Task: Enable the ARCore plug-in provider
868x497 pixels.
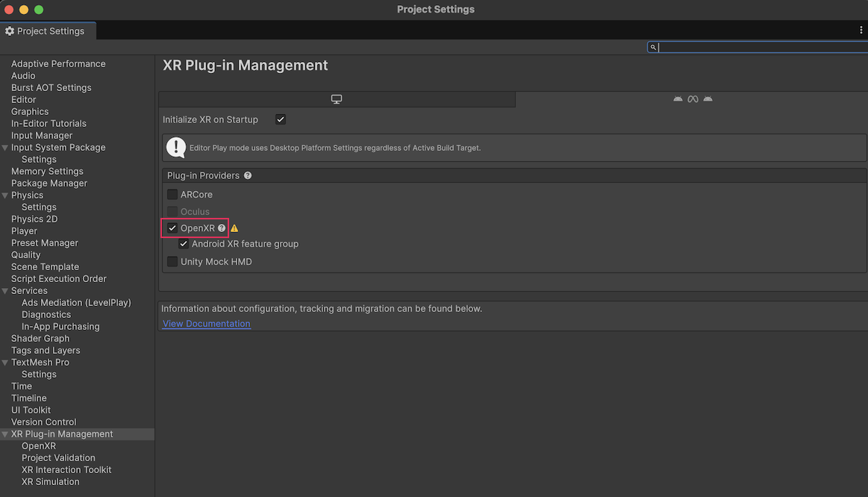Action: (172, 195)
